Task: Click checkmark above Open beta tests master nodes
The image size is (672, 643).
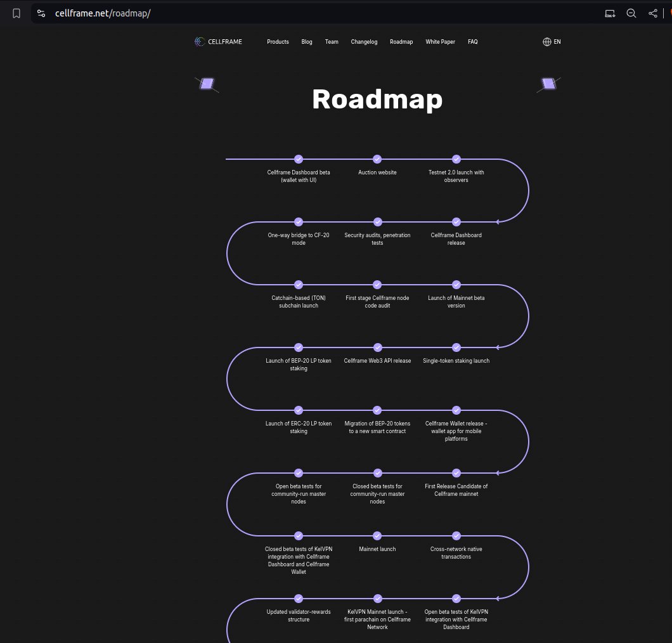Action: pyautogui.click(x=299, y=473)
